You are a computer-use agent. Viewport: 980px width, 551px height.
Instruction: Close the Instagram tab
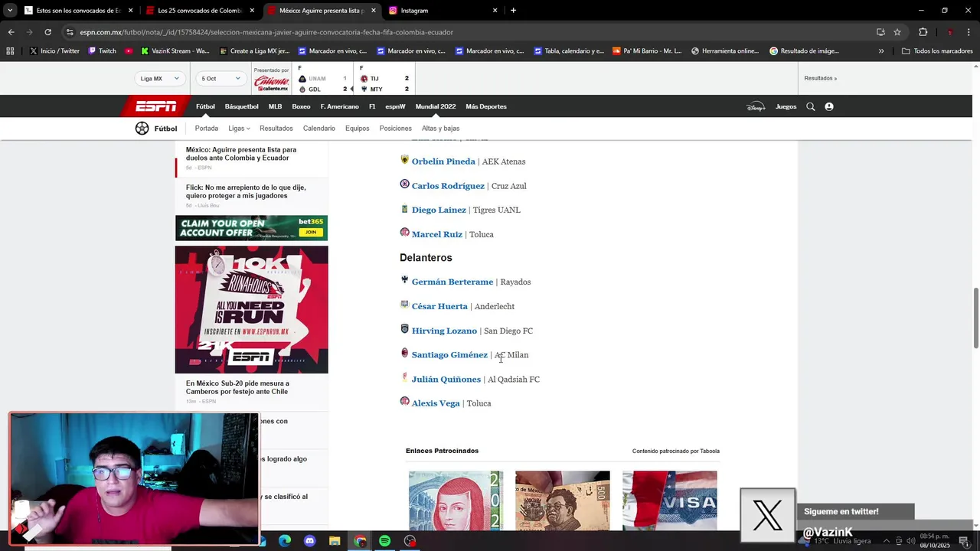point(495,11)
